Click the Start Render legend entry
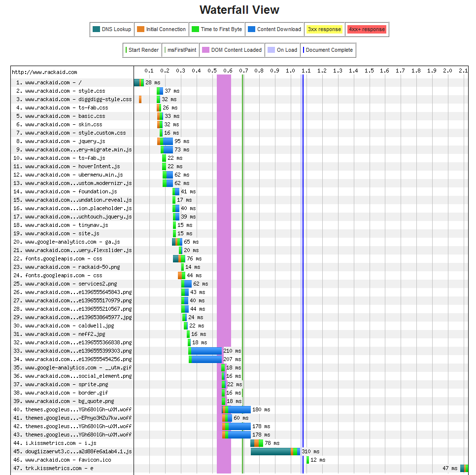 (x=142, y=50)
